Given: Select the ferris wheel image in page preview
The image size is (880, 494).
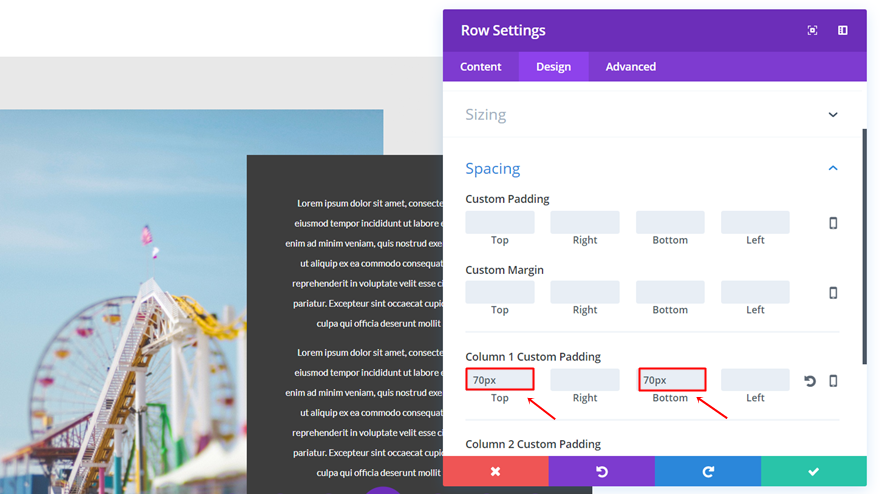Looking at the screenshot, I should 123,301.
